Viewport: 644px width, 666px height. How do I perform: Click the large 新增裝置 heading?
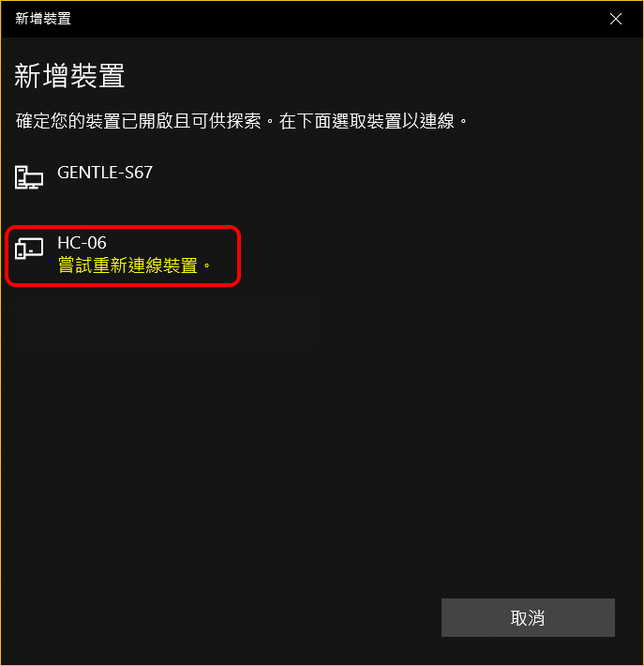(x=69, y=76)
